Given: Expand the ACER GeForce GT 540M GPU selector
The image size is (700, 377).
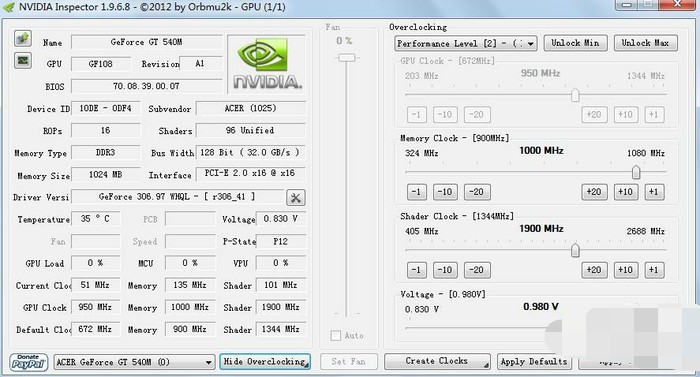Looking at the screenshot, I should [134, 362].
